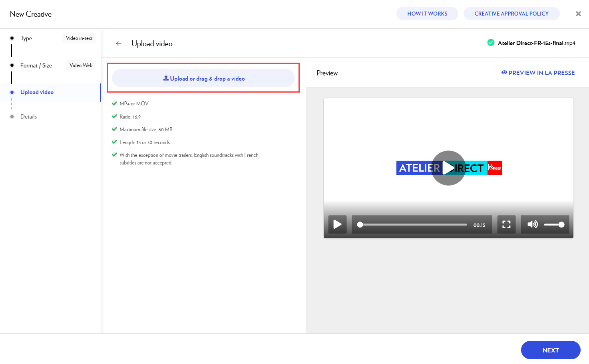Open the How It Works guide

pos(427,14)
